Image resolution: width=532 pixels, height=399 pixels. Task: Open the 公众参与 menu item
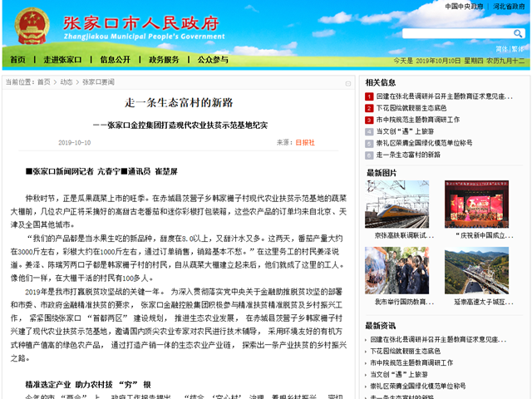point(213,60)
